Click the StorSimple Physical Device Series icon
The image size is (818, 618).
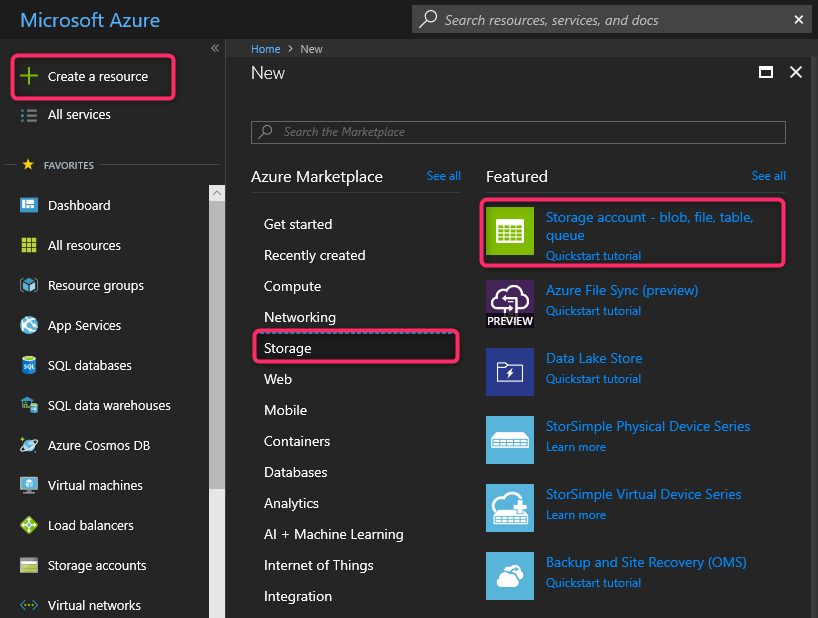click(510, 440)
